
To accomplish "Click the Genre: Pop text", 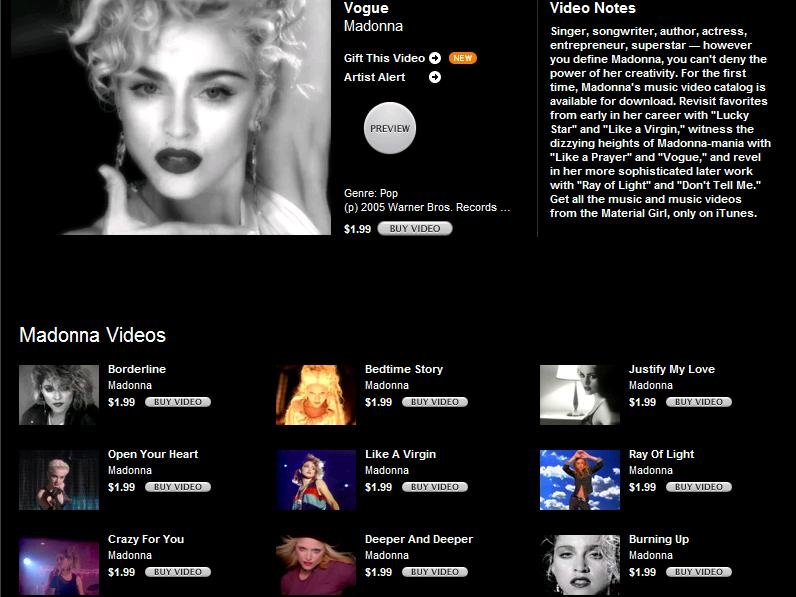I will [371, 193].
